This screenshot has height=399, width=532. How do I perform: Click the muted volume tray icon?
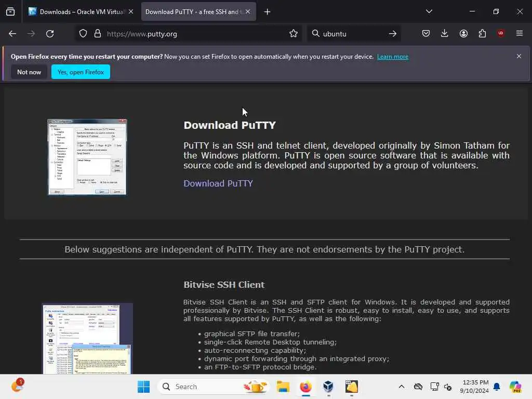click(x=448, y=387)
